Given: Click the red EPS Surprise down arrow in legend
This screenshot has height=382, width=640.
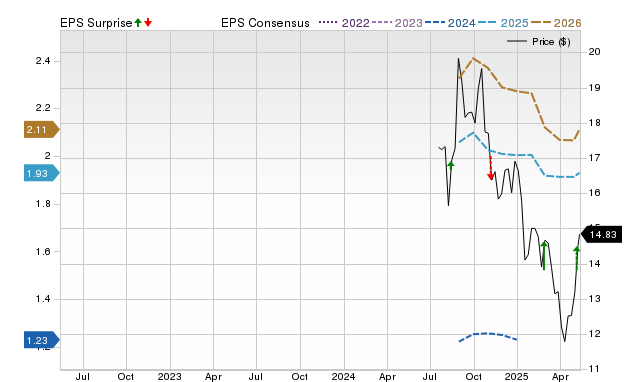Looking at the screenshot, I should 148,22.
